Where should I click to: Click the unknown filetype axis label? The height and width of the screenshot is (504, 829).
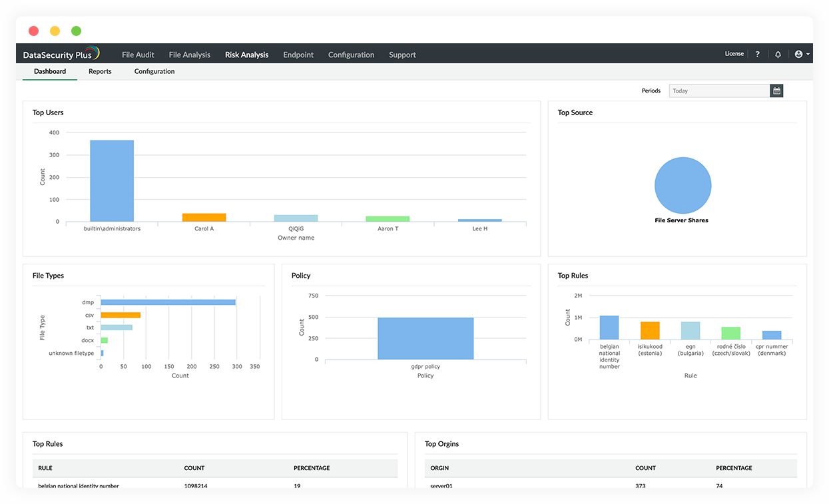click(x=71, y=353)
